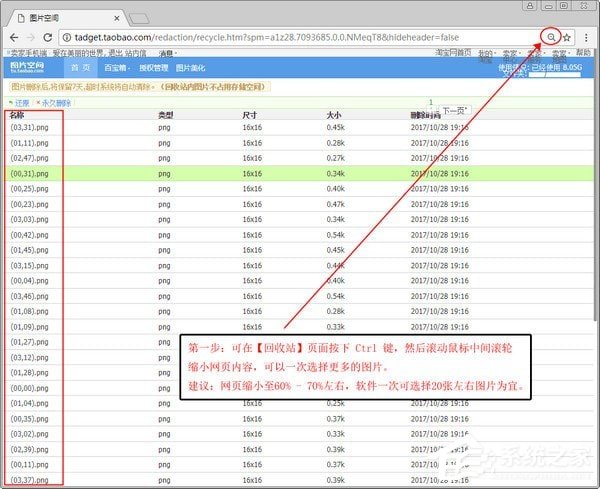Image resolution: width=600 pixels, height=489 pixels.
Task: Open the 图片美化 menu item
Action: click(190, 68)
